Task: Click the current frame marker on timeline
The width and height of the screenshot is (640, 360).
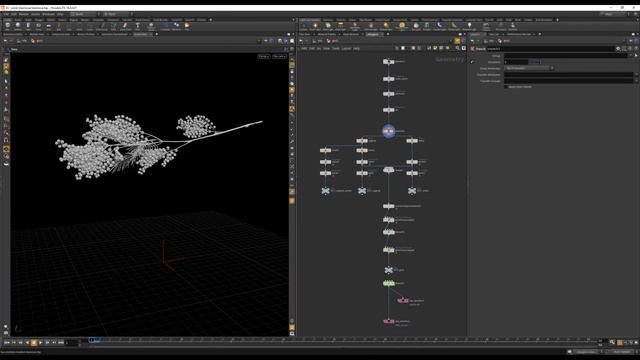Action: pos(92,340)
